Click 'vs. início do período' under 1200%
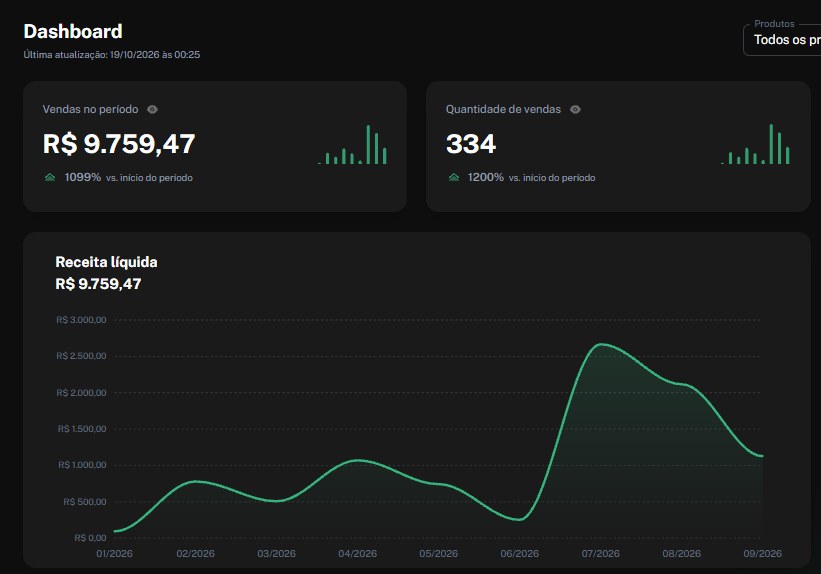Image resolution: width=821 pixels, height=574 pixels. [552, 178]
